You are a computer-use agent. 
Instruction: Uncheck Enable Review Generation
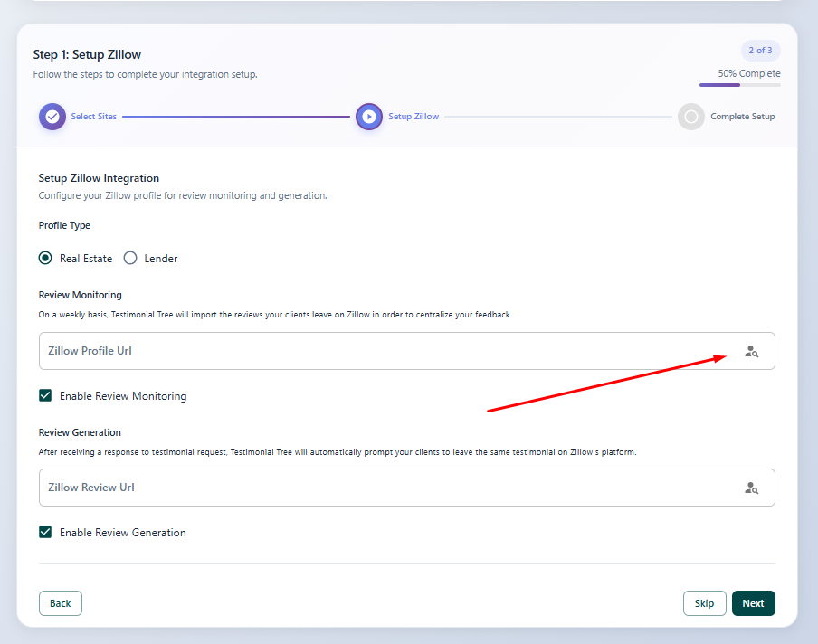[45, 532]
